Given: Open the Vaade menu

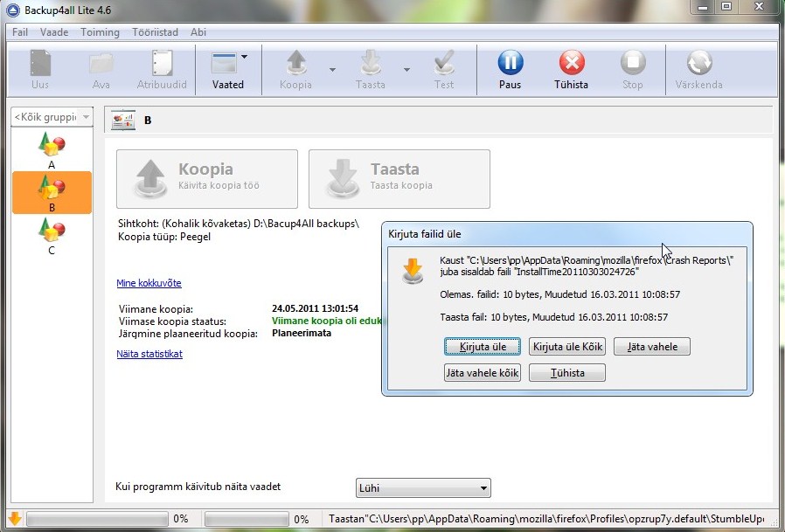Looking at the screenshot, I should coord(54,32).
